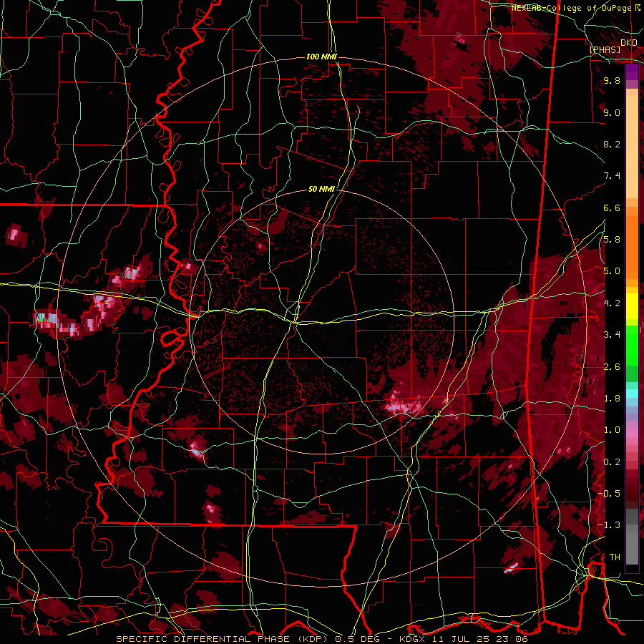Click the yellow swatch in the color bar
The image size is (644, 644).
coord(632,306)
